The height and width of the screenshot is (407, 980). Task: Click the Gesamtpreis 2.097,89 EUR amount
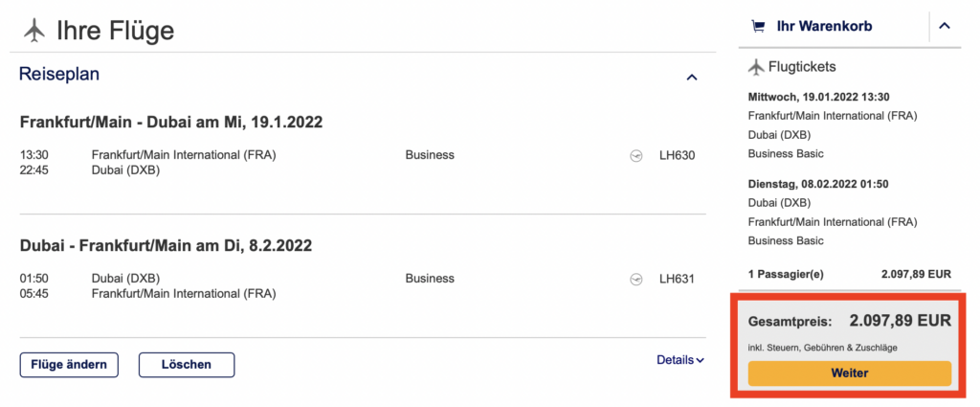tap(900, 321)
